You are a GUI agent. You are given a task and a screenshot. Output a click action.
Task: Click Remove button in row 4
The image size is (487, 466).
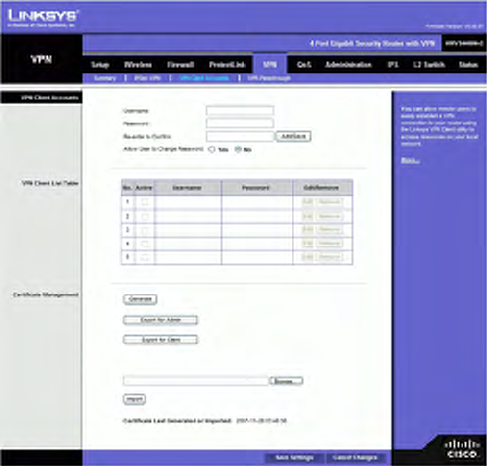pyautogui.click(x=329, y=244)
